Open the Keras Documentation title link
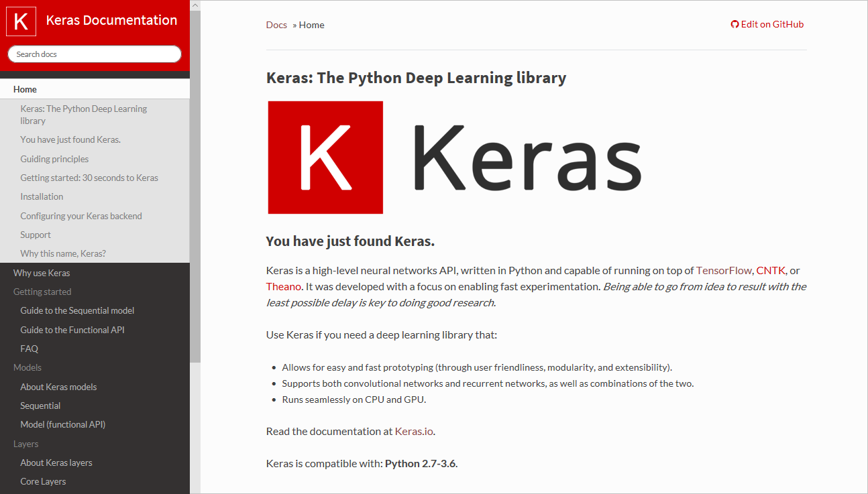The image size is (868, 494). (x=111, y=20)
